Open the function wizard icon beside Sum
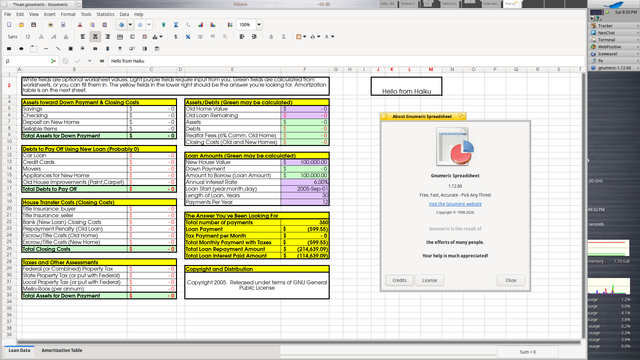Viewport: 640px width, 360px height. coord(188,25)
